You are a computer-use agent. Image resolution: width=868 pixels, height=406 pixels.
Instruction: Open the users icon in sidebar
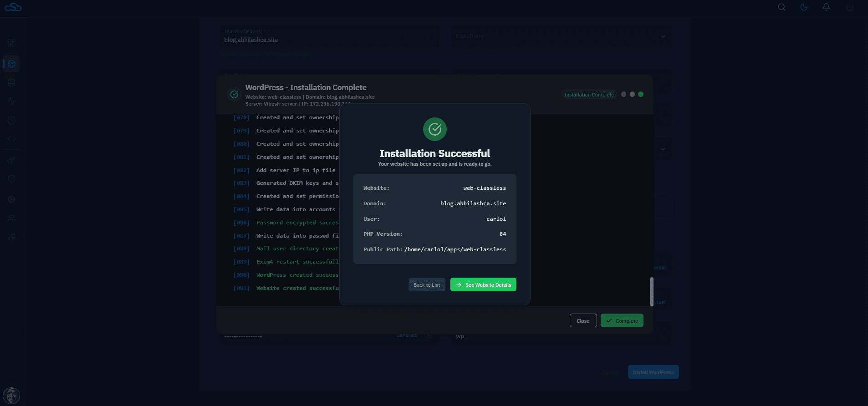coord(12,218)
